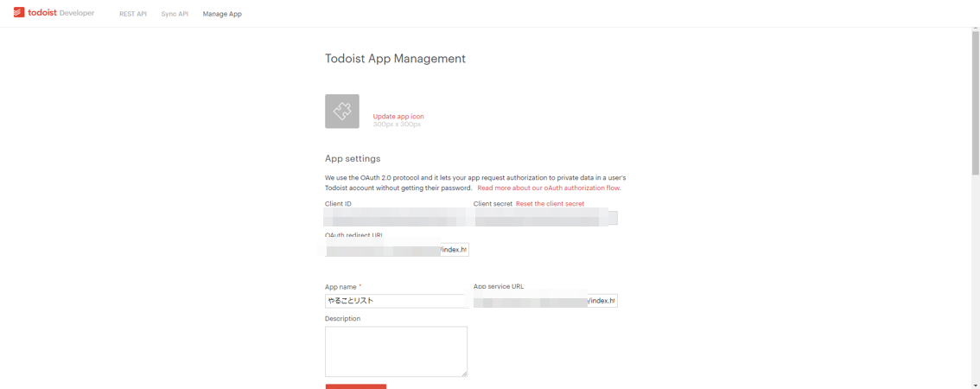Screen dimensions: 980x389
Task: Click the vertical page scrollbar thumb
Action: coord(976,101)
